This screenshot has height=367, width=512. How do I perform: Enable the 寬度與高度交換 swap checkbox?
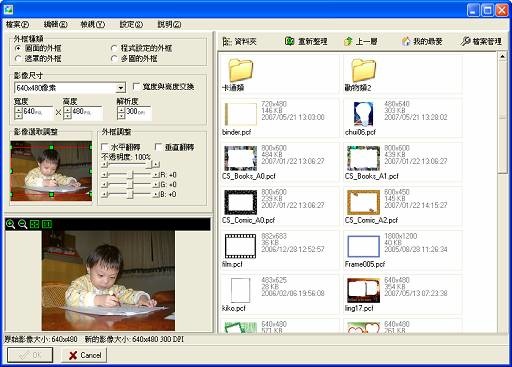coord(136,87)
